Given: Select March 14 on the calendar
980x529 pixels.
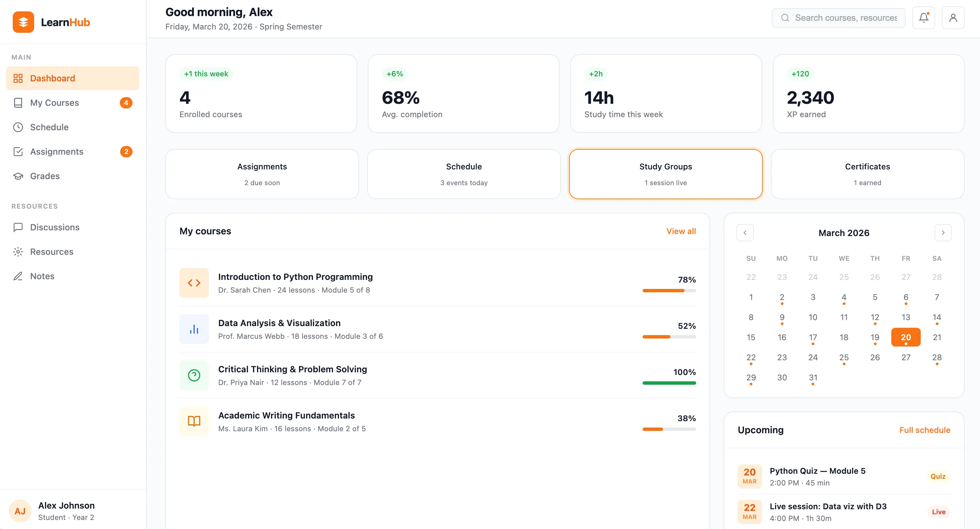Looking at the screenshot, I should point(936,317).
